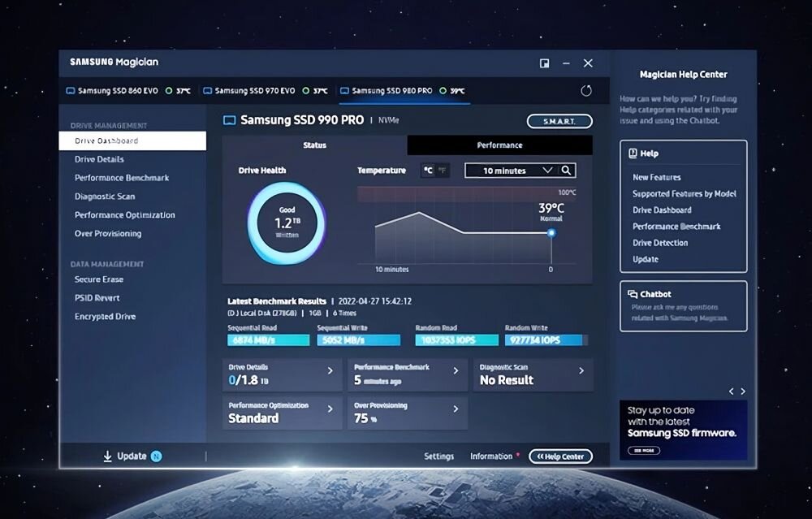
Task: Click the Update download icon at bottom left
Action: point(107,456)
